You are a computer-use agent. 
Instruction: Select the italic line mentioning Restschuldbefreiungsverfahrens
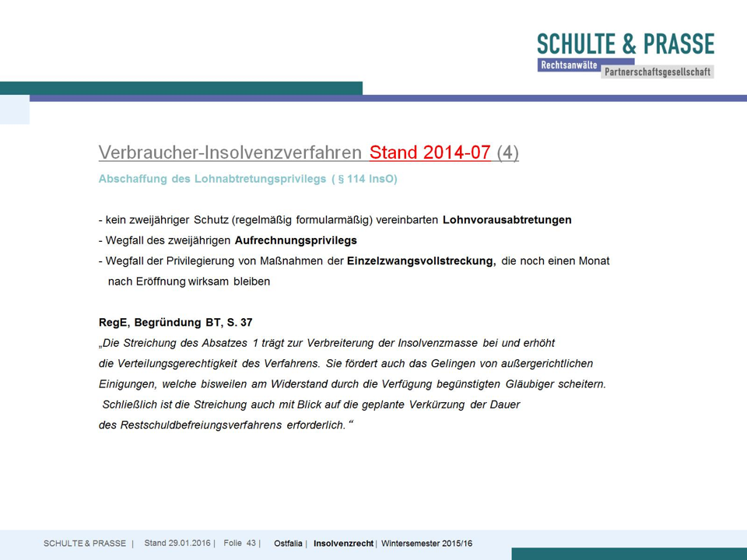point(226,425)
